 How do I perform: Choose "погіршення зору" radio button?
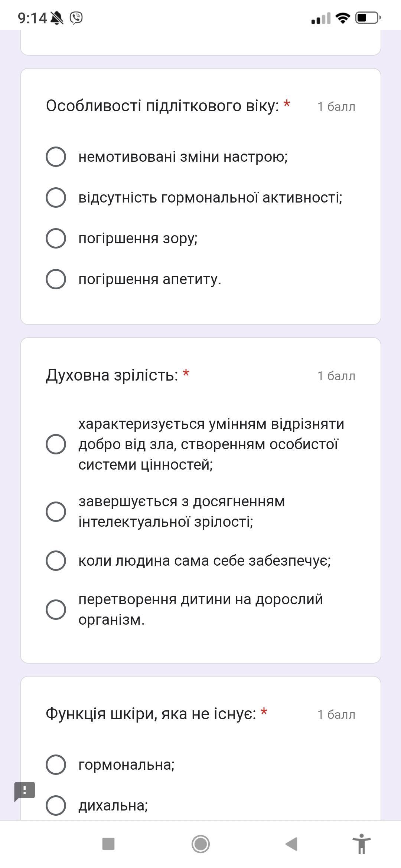coord(56,238)
